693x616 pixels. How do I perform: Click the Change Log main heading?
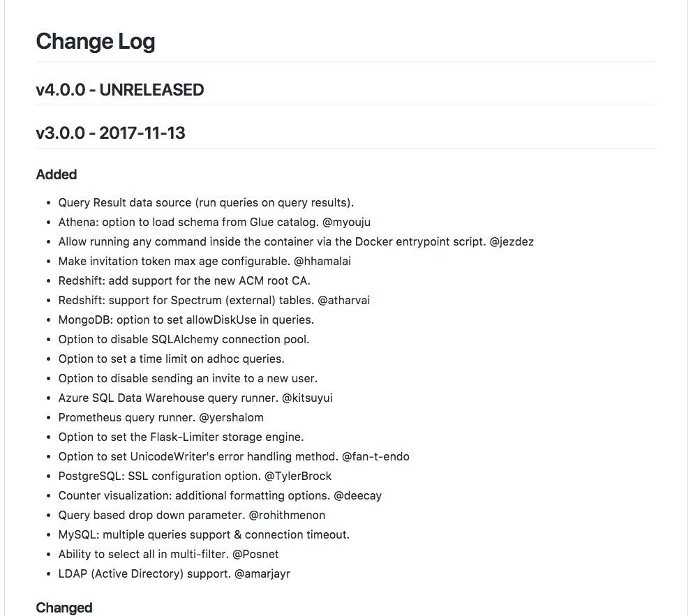click(96, 42)
